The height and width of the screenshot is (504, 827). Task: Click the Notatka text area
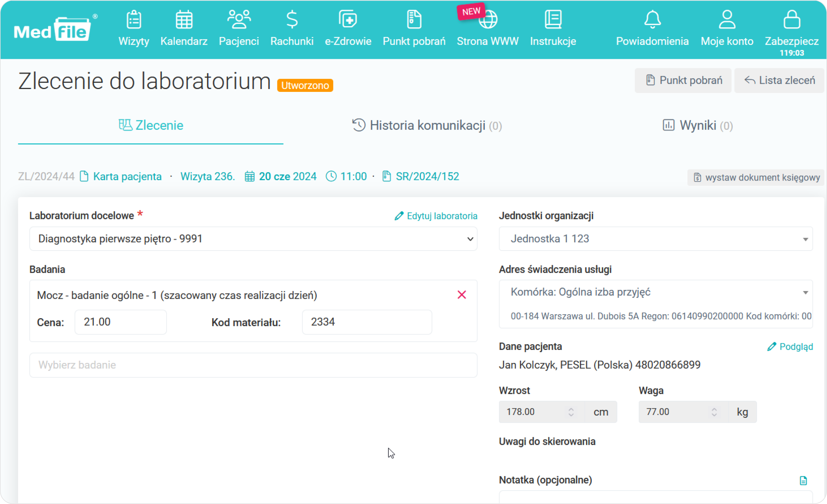click(x=655, y=496)
